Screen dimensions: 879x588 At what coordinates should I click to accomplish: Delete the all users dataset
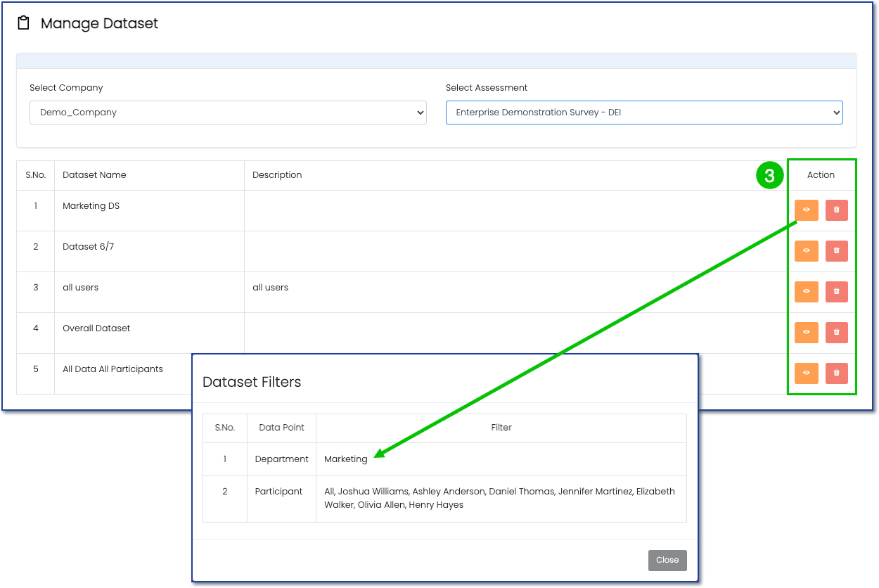pyautogui.click(x=836, y=292)
